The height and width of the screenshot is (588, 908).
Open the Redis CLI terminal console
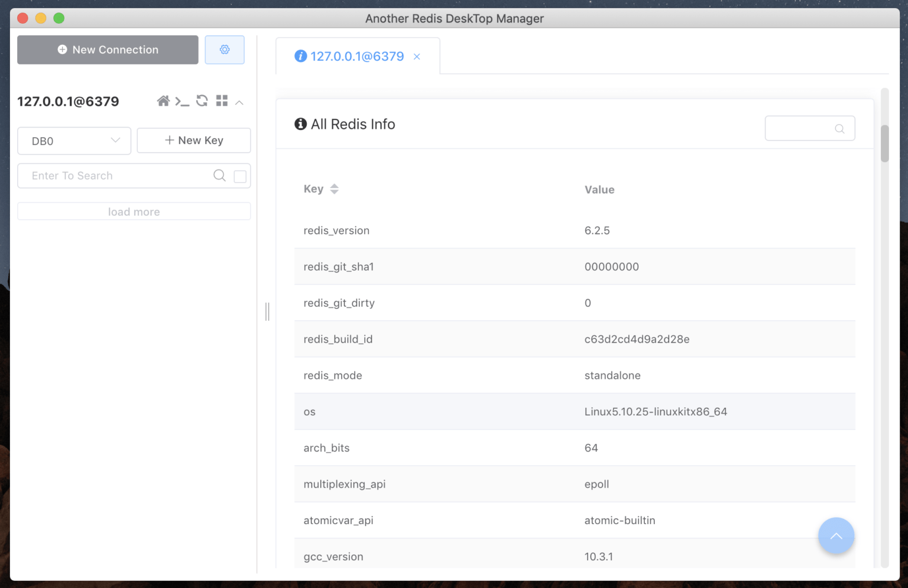pyautogui.click(x=183, y=100)
